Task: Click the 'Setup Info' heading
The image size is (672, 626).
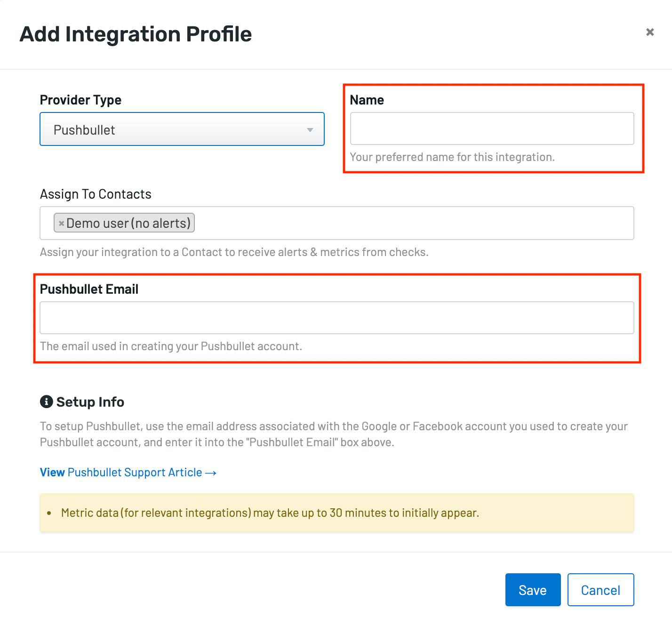Action: point(90,401)
